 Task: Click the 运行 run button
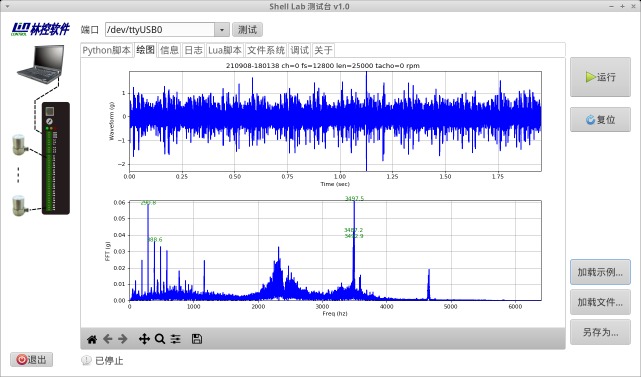click(600, 77)
